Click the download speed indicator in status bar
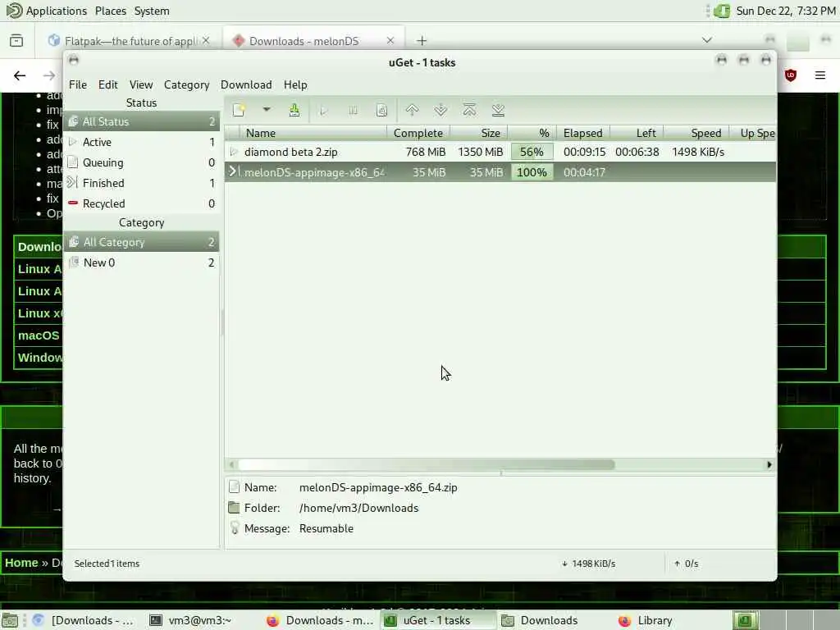 tap(588, 564)
